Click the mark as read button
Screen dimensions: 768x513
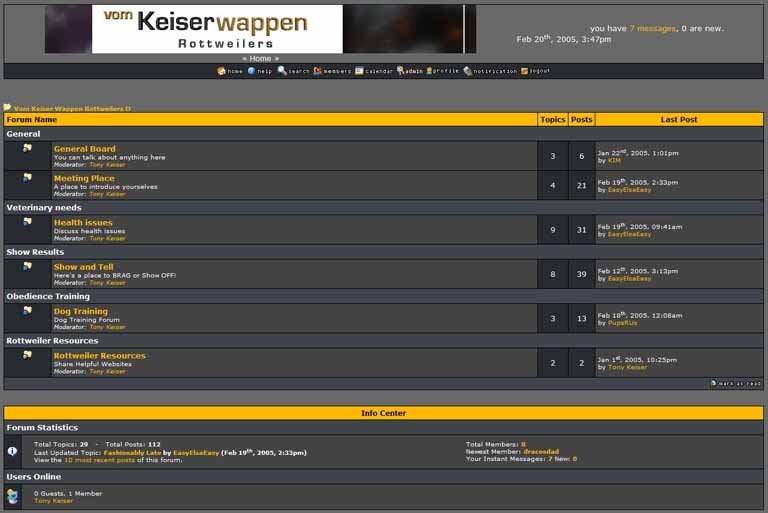point(736,383)
